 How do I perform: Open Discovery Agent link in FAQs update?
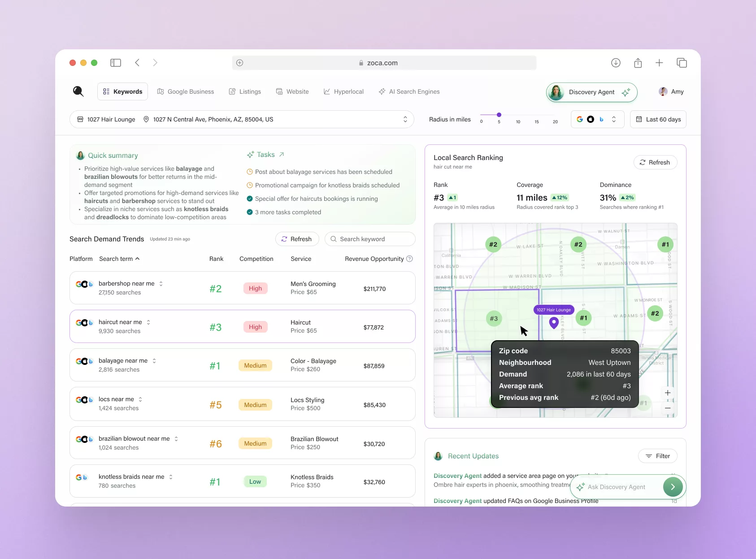point(457,501)
